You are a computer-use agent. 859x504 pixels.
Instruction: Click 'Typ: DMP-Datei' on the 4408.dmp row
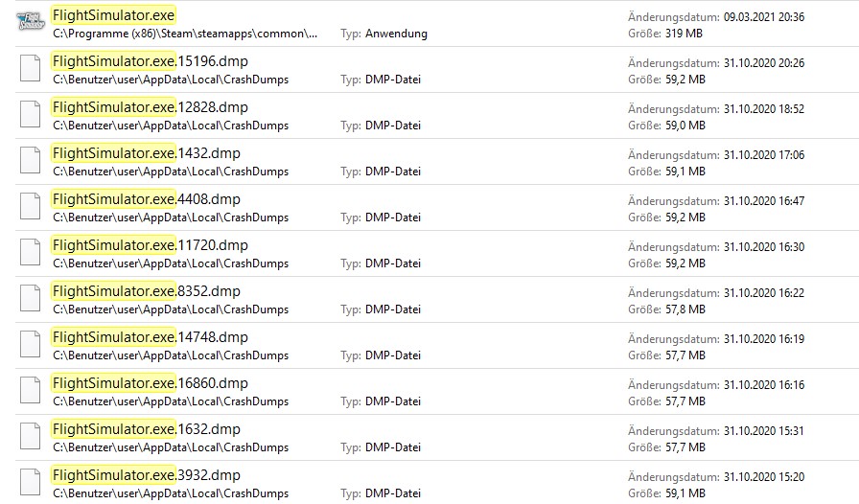coord(381,218)
